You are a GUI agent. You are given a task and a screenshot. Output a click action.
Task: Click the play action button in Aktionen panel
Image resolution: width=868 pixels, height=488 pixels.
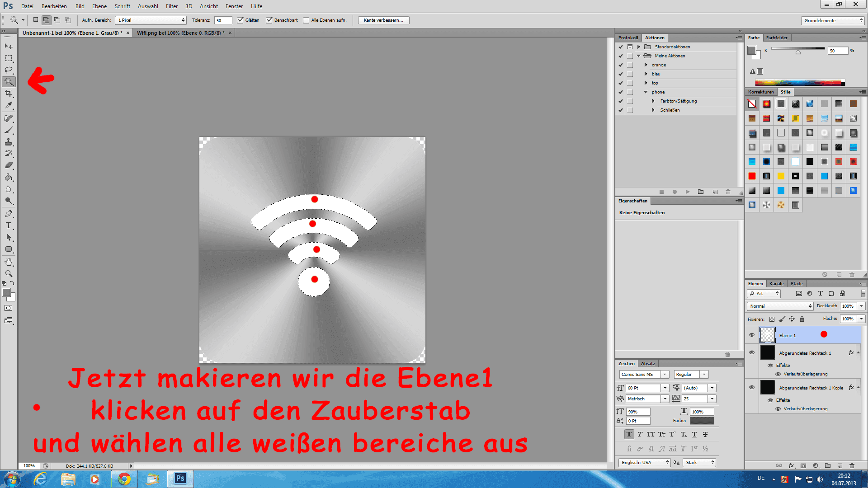coord(688,192)
